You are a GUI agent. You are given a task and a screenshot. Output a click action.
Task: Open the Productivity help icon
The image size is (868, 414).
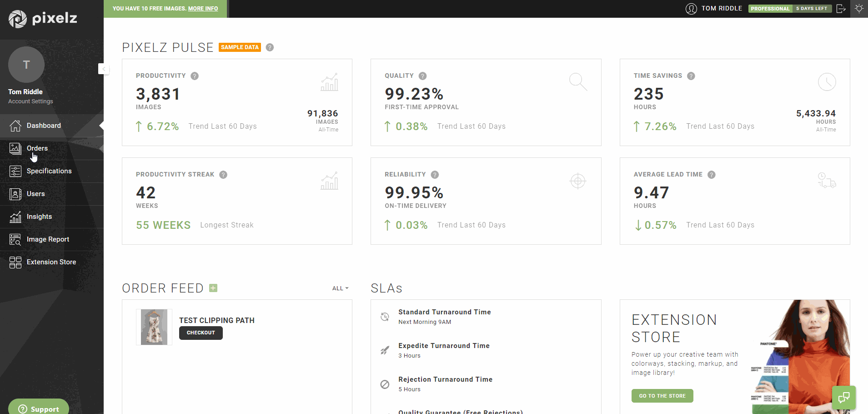195,76
